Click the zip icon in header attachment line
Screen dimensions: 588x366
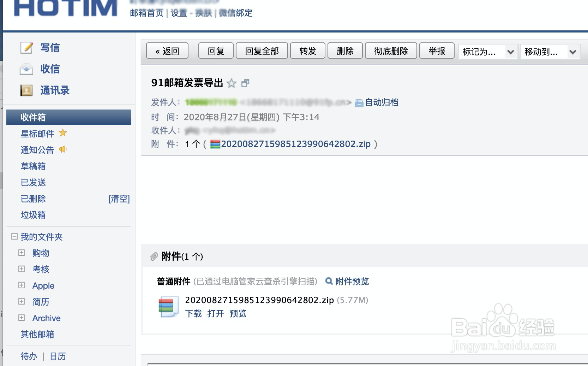215,144
